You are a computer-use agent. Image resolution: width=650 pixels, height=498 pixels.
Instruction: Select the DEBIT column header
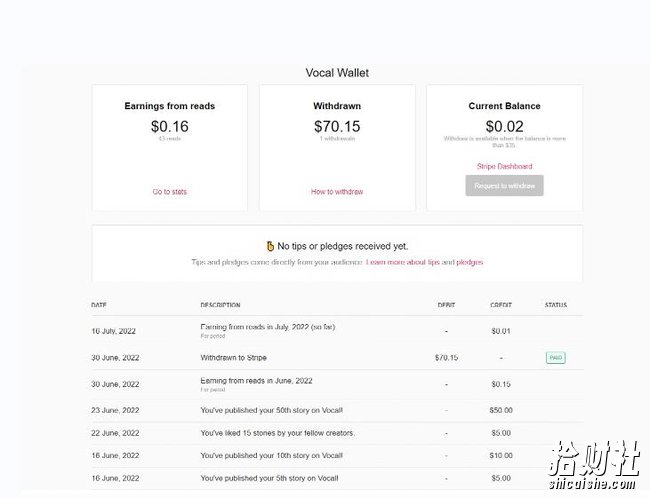[446, 305]
